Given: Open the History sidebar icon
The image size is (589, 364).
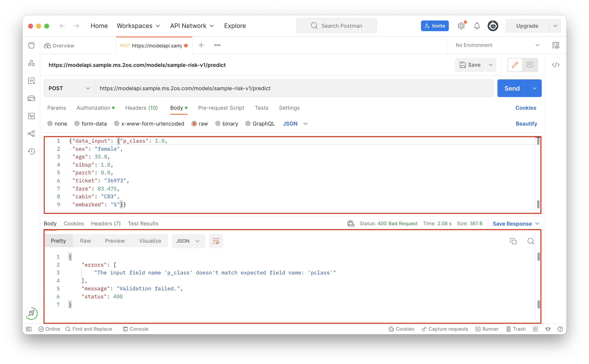Looking at the screenshot, I should (x=31, y=151).
